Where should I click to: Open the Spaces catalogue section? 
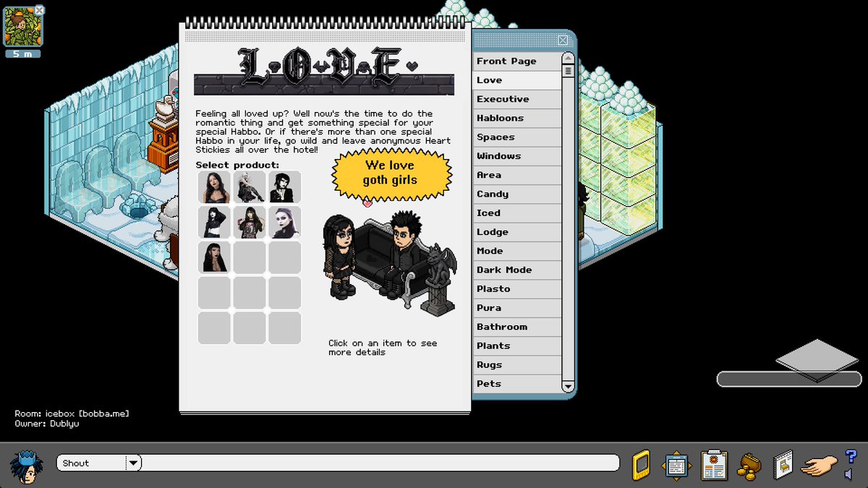click(x=517, y=137)
